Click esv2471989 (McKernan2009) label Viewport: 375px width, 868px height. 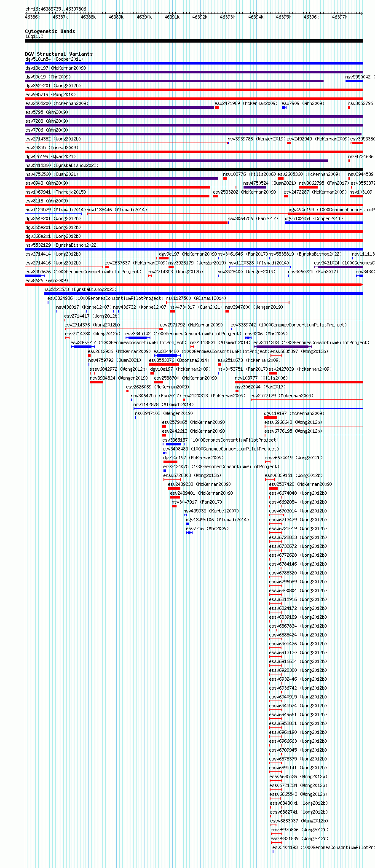click(x=246, y=103)
